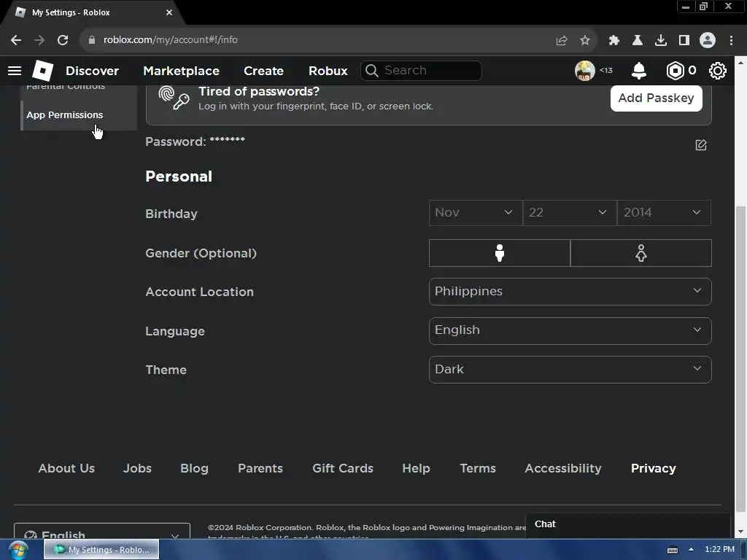
Task: Open the Help footer link
Action: coord(416,468)
